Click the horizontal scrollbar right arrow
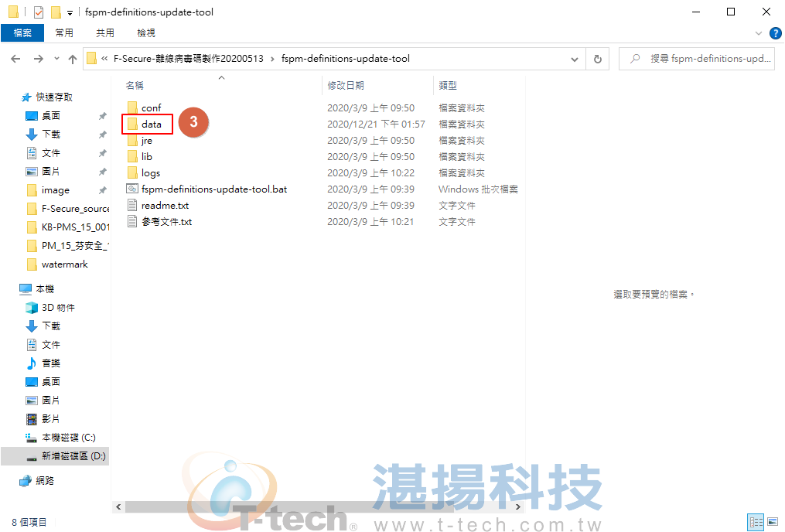This screenshot has width=785, height=532. (517, 507)
